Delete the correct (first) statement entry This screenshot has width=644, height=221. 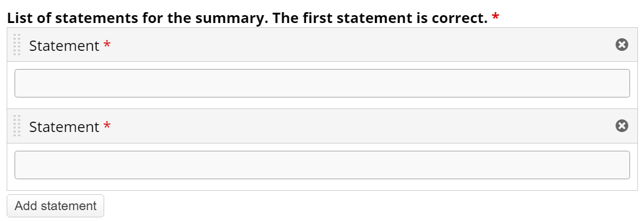point(622,44)
